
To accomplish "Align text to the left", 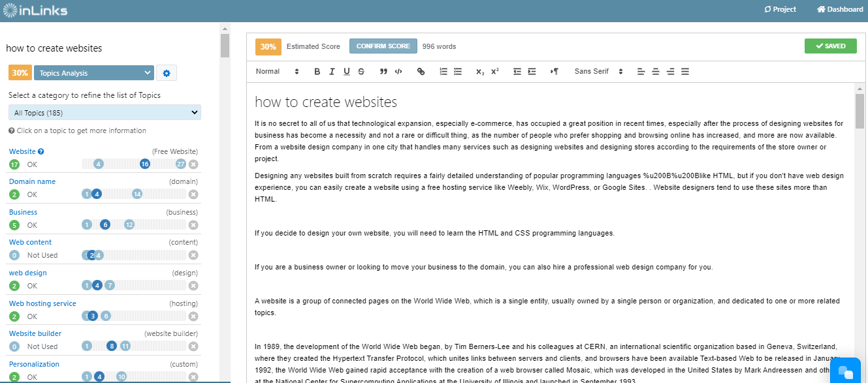I will pos(641,72).
